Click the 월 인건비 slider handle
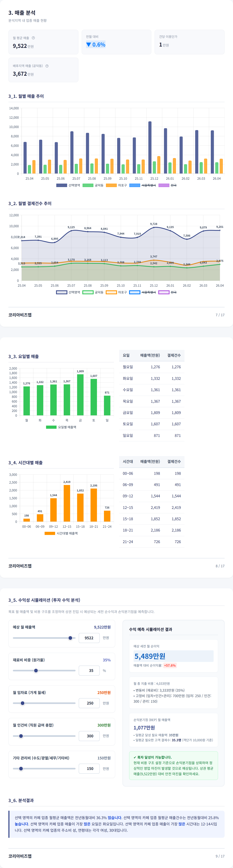The image size is (233, 868). click(21, 736)
